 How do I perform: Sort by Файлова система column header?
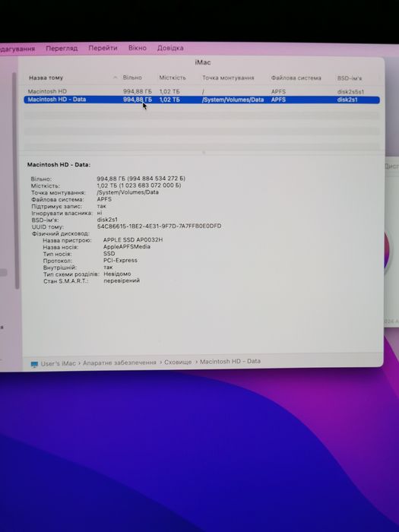(x=296, y=78)
